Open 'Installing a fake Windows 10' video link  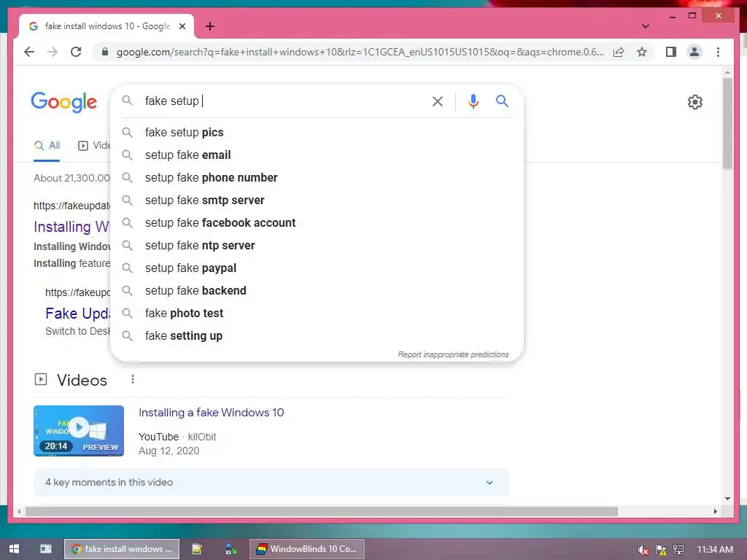pyautogui.click(x=211, y=413)
